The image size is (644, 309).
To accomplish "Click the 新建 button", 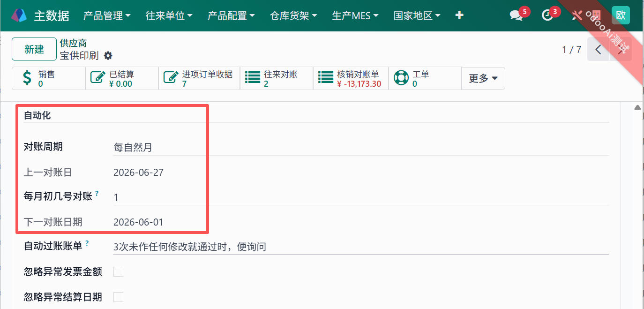I will pyautogui.click(x=34, y=49).
